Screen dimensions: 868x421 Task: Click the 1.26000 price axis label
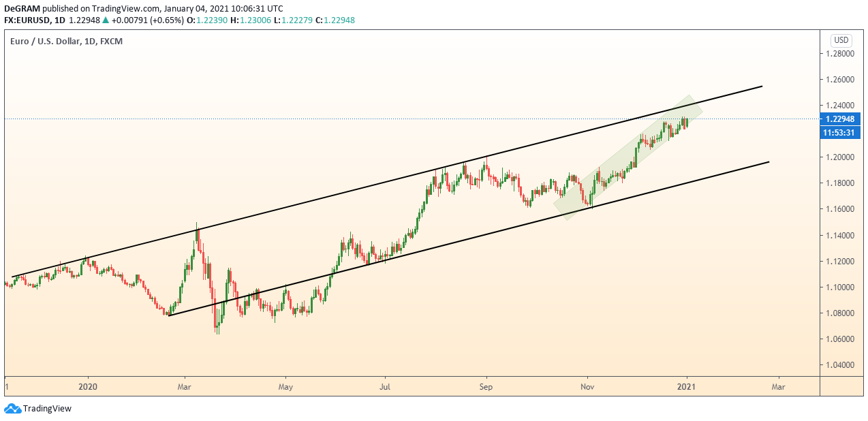[x=839, y=80]
